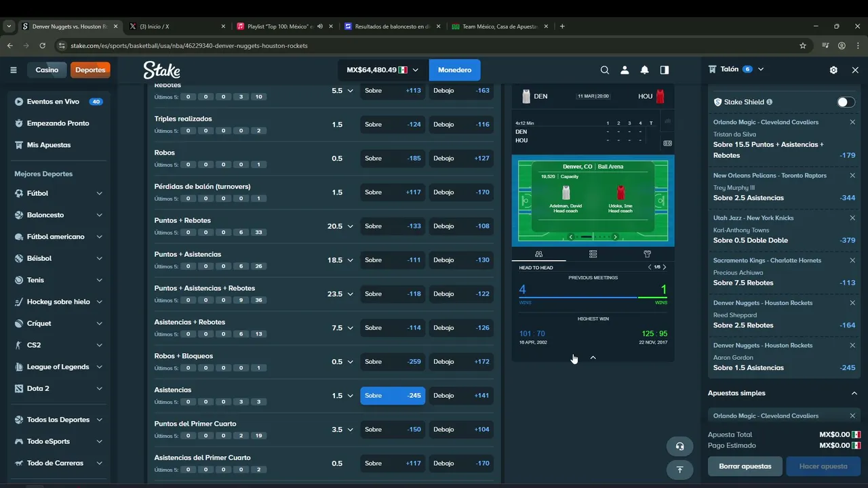Toggle the Stake Shield switch
This screenshot has height=488, width=868.
846,102
